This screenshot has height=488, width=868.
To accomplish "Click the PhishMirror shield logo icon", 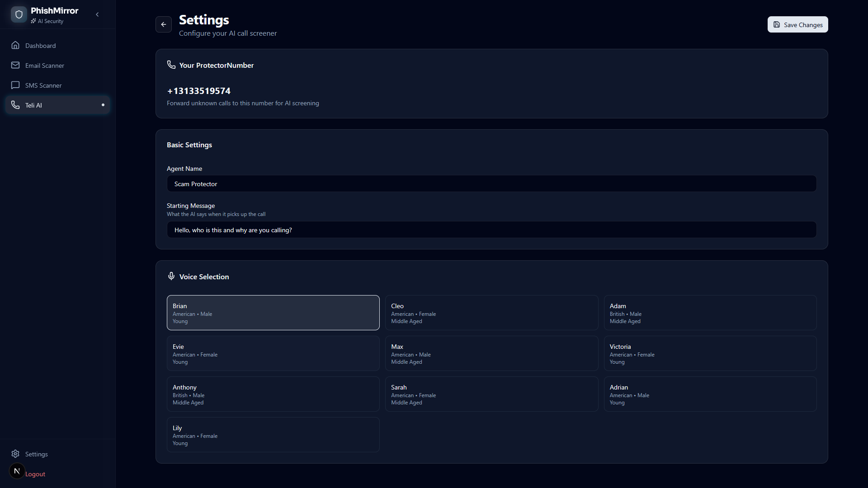I will point(19,14).
